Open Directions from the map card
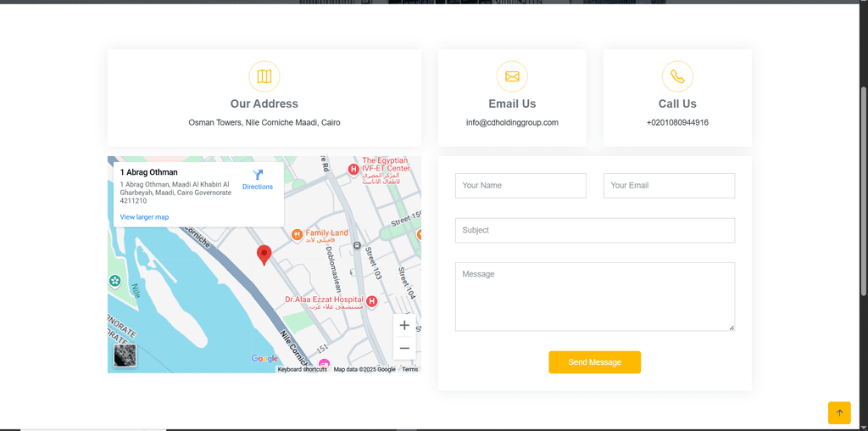 [258, 180]
